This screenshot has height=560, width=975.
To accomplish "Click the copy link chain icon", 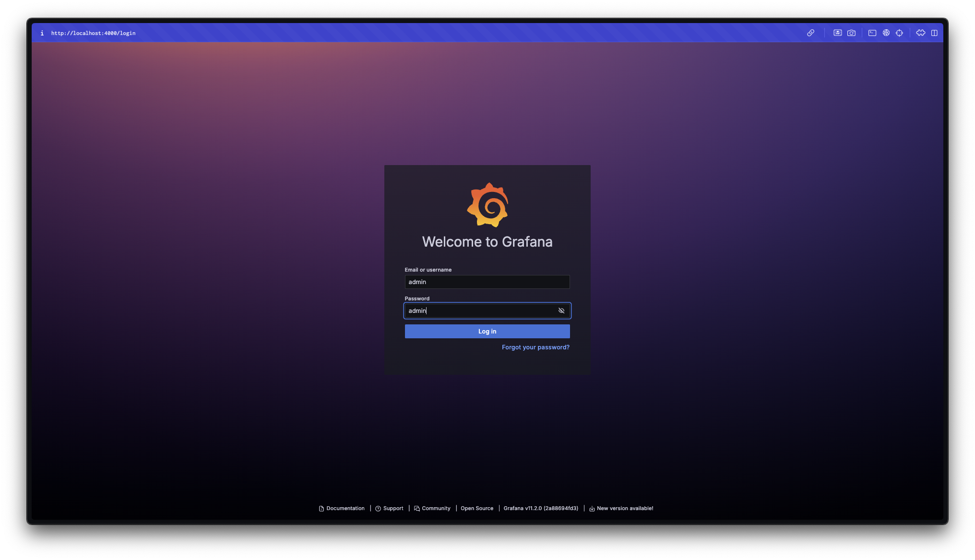I will coord(810,33).
